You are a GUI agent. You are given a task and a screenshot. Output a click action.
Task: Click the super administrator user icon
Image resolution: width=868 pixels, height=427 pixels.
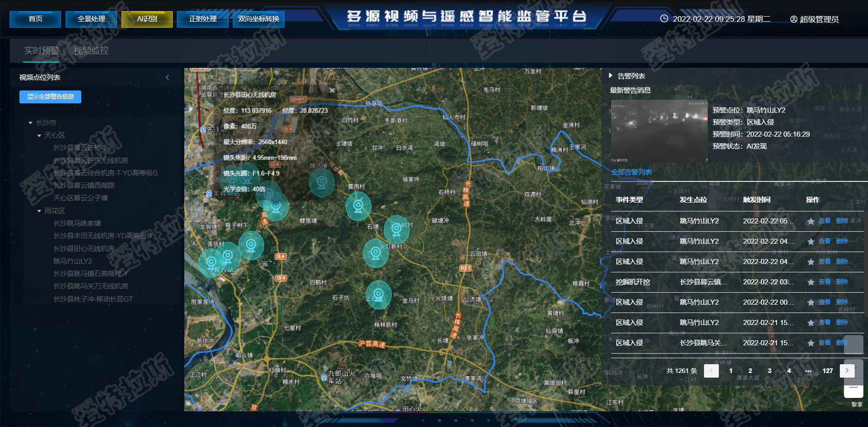coord(794,19)
